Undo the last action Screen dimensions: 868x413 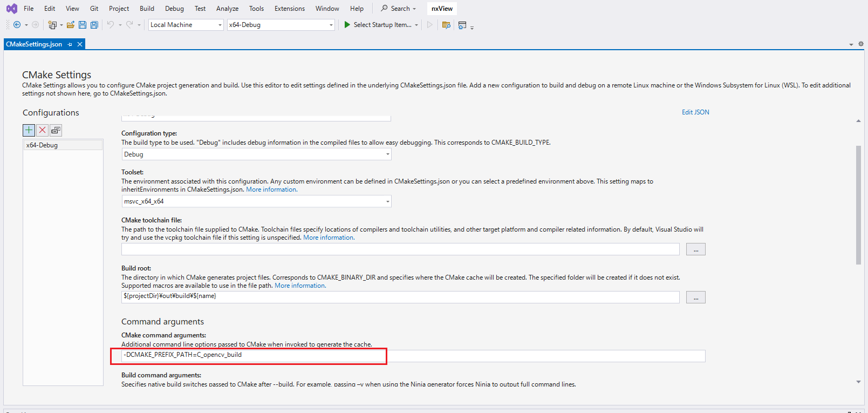tap(111, 25)
